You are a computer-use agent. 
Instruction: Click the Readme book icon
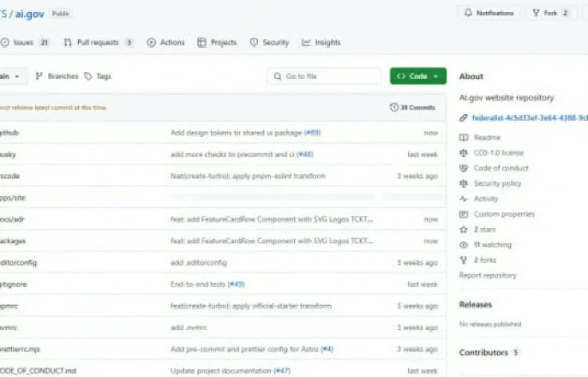pos(464,137)
